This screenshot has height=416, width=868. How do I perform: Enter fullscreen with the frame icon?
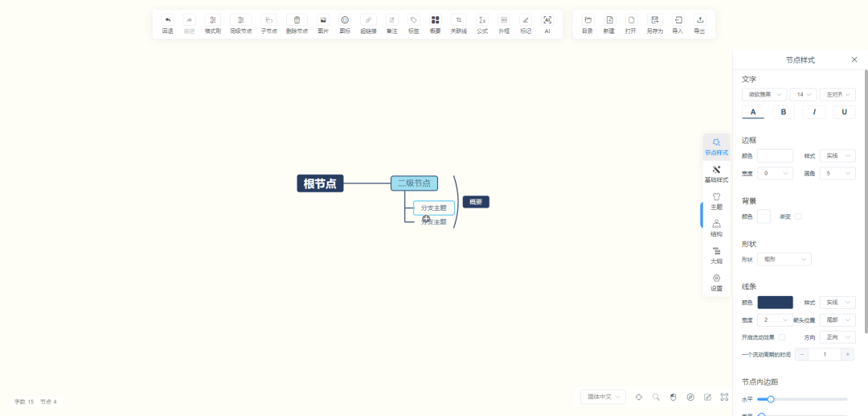[724, 397]
